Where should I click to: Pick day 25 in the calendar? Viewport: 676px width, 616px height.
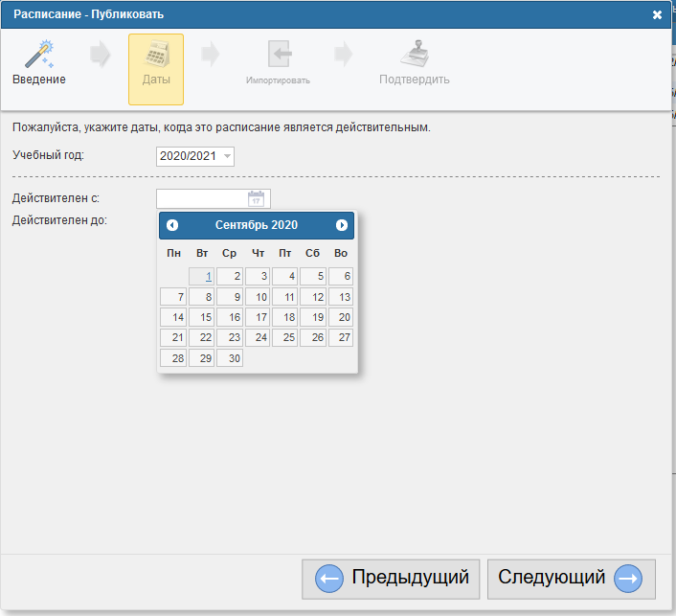click(x=285, y=337)
